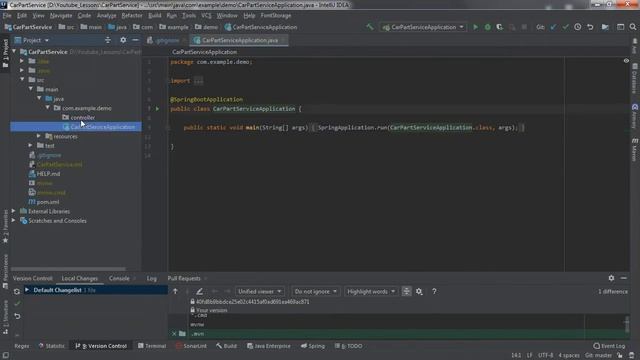
Task: Open the Analyze menu
Action: coord(107,16)
